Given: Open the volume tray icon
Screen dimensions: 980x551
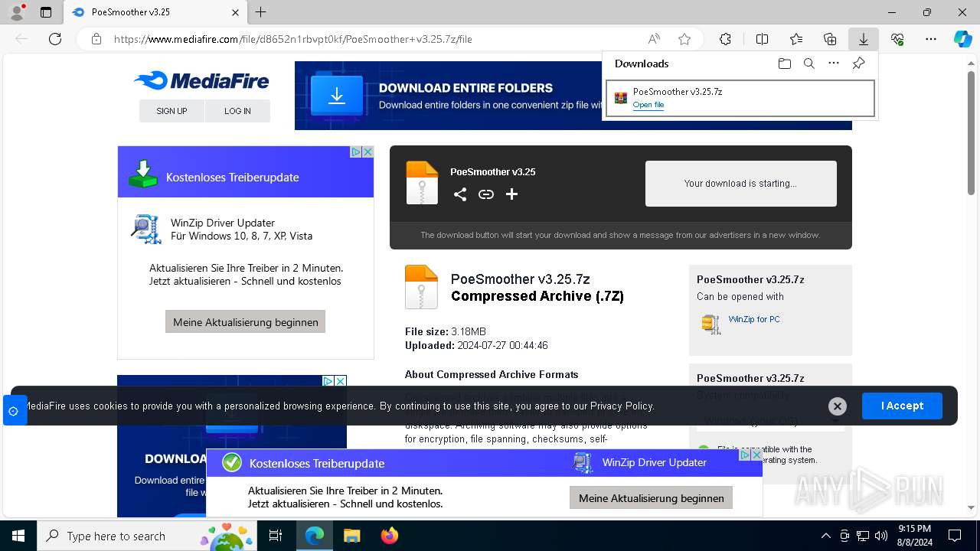Looking at the screenshot, I should (x=881, y=536).
